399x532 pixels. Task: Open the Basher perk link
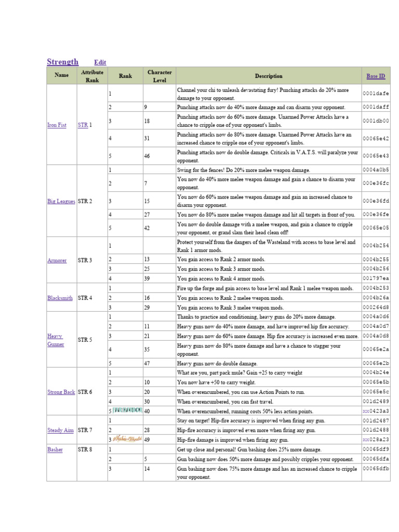55,449
